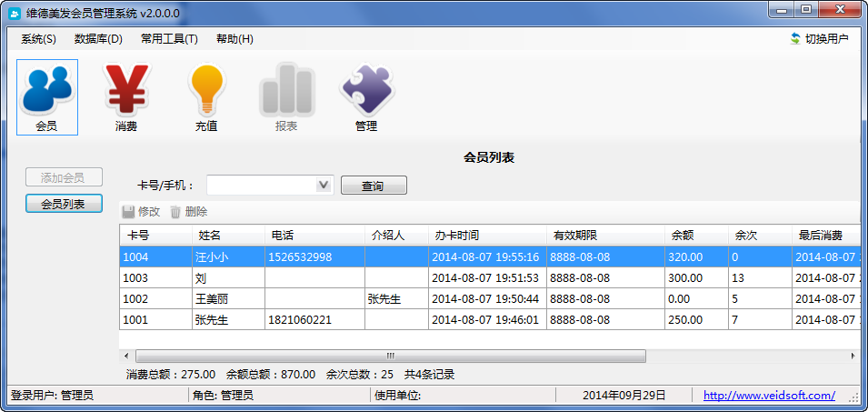
Task: Sort by the 最后消费 column header
Action: click(826, 236)
